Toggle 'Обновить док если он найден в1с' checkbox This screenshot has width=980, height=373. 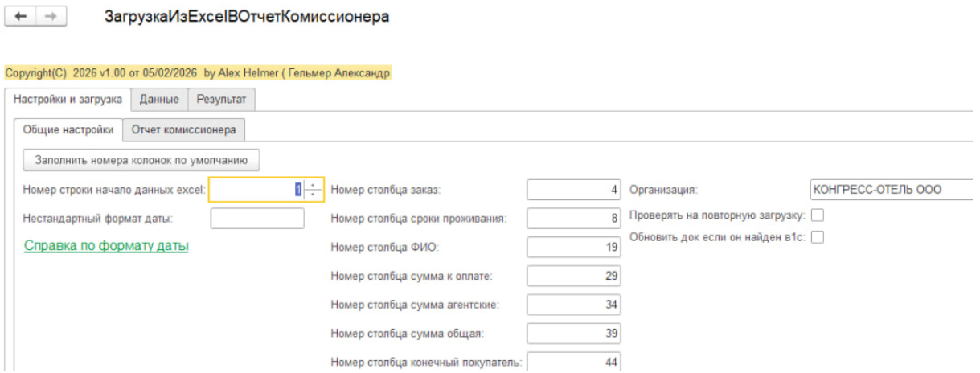(x=818, y=237)
